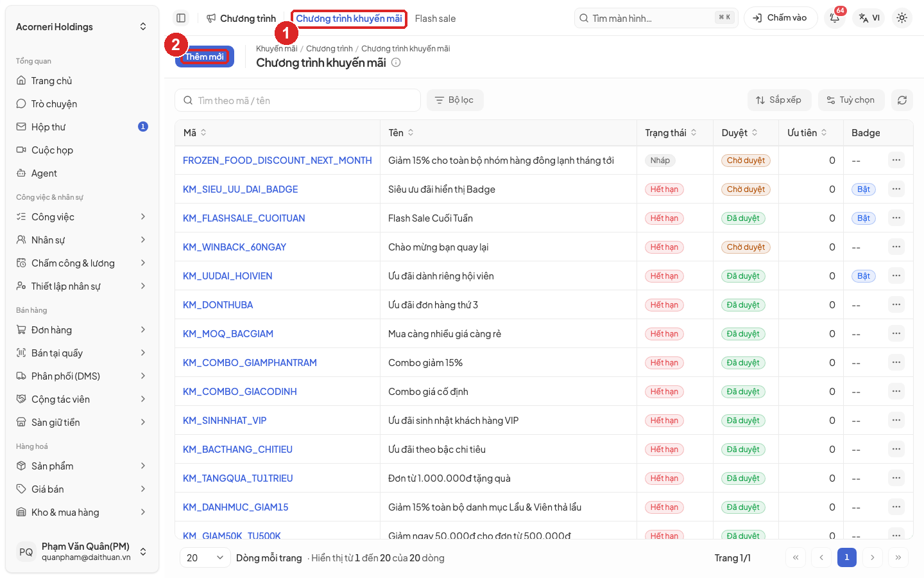
Task: Sort table by Tên column
Action: coord(401,133)
